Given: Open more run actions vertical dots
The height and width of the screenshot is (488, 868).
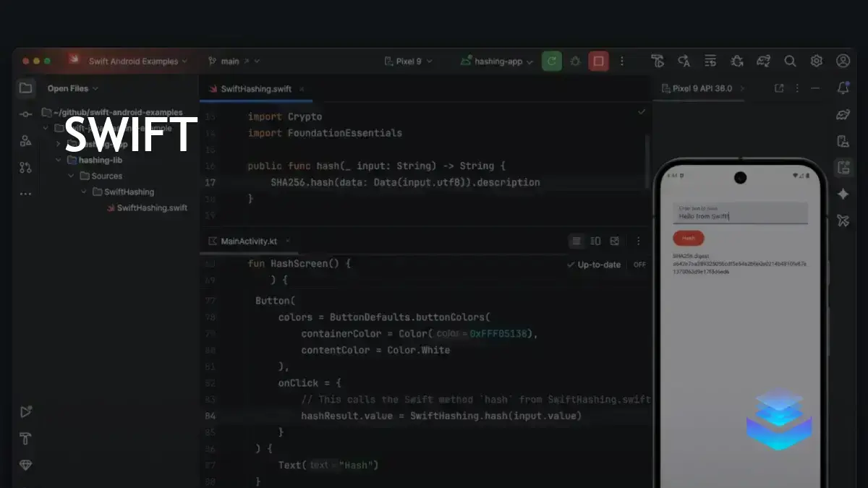Looking at the screenshot, I should [x=622, y=61].
